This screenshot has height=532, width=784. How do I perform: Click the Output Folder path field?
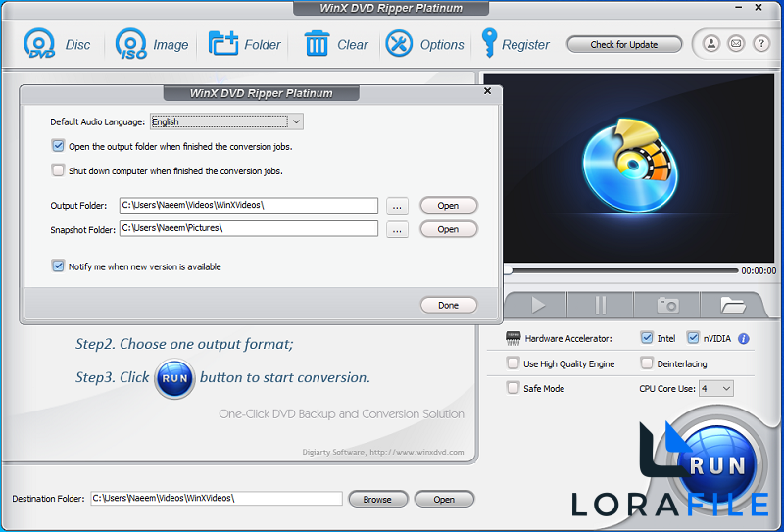(249, 205)
